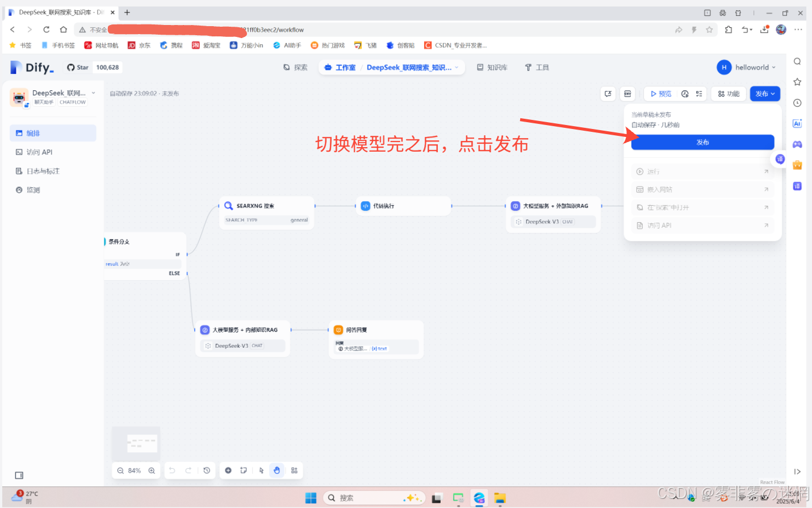Open the AI助手 bookmark
Viewport: 812px width, 508px height.
click(x=287, y=45)
